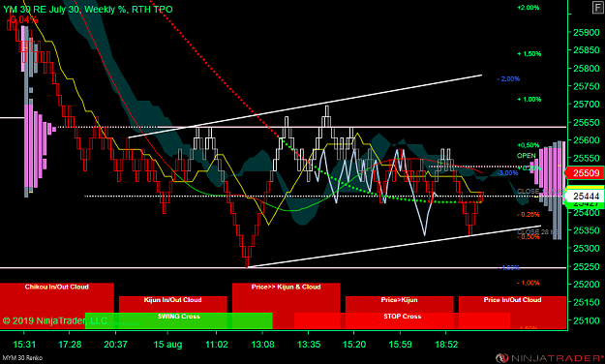Screen dimensions: 605x364
Task: Click the 15:59 time axis label
Action: click(x=400, y=344)
